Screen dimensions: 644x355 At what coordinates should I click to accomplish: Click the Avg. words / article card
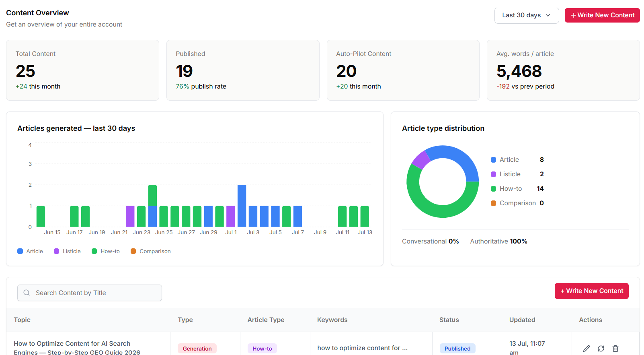563,70
